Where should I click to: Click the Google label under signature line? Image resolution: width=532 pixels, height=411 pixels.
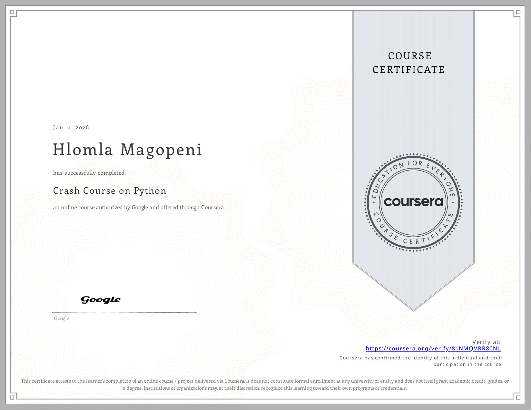coord(62,318)
